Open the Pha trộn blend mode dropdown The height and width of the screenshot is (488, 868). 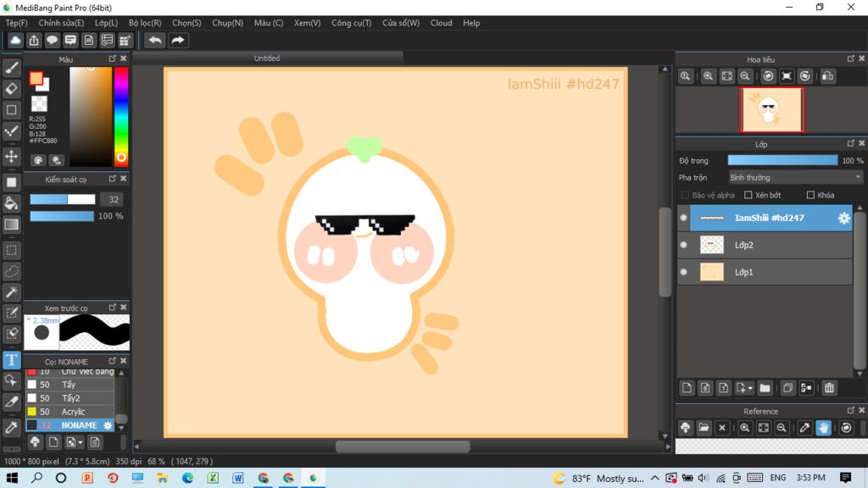click(795, 178)
